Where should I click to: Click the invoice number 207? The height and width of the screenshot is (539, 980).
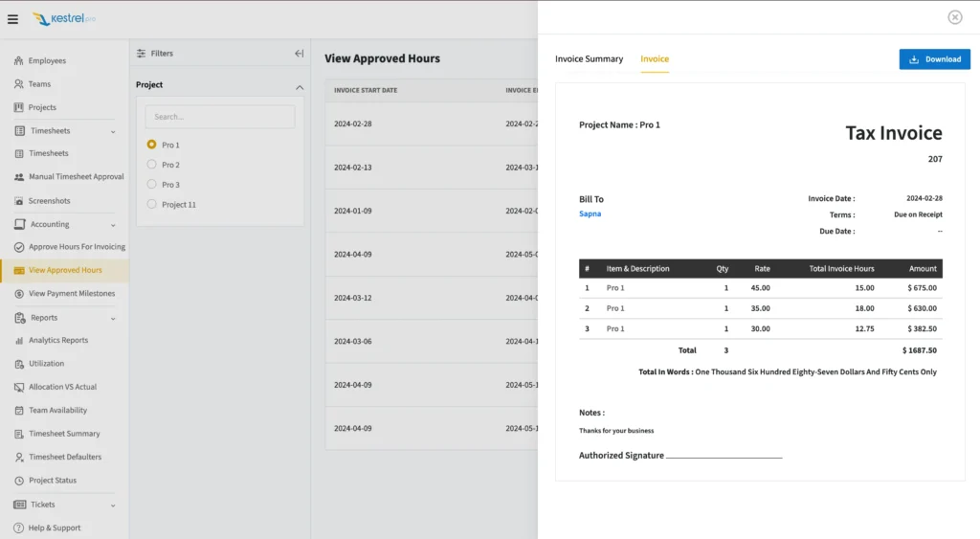(935, 160)
